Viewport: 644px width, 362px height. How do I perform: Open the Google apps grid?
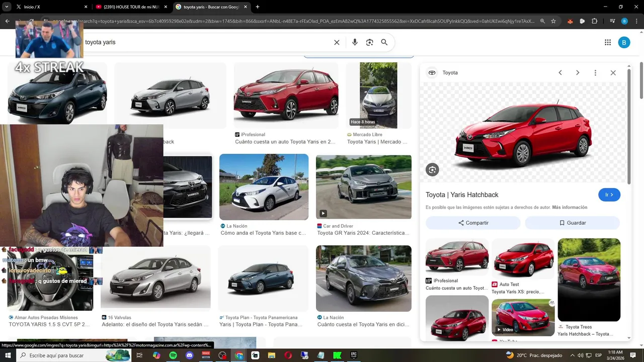[608, 42]
